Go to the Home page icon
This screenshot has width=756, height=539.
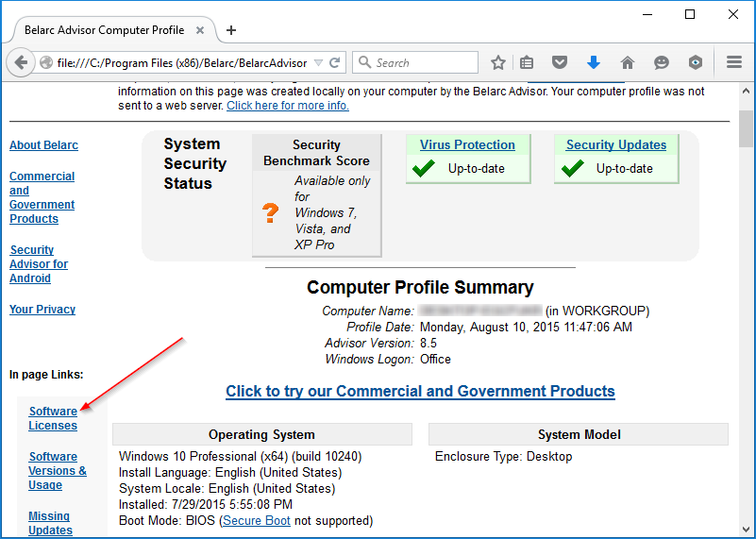[628, 63]
